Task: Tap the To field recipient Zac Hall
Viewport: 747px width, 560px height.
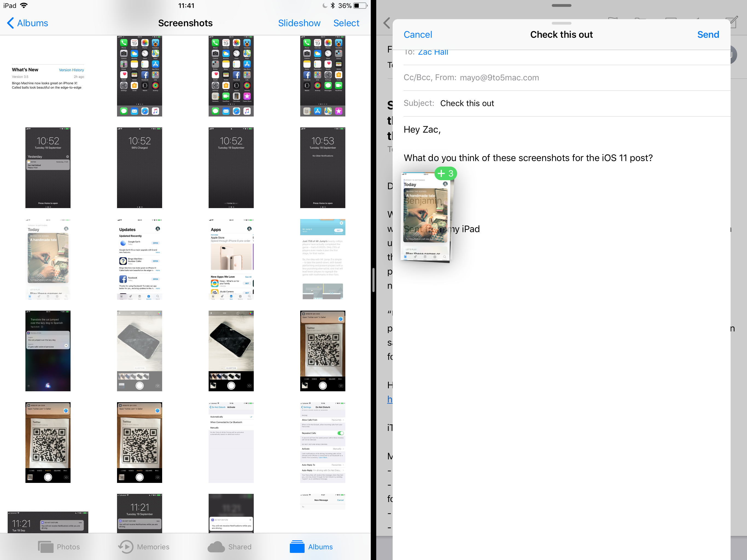Action: 432,52
